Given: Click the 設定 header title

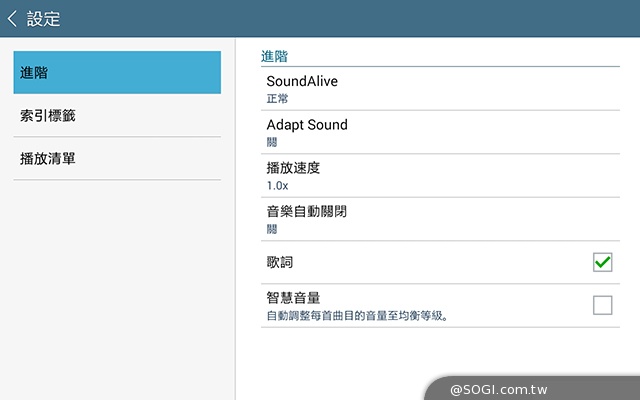Looking at the screenshot, I should point(44,18).
